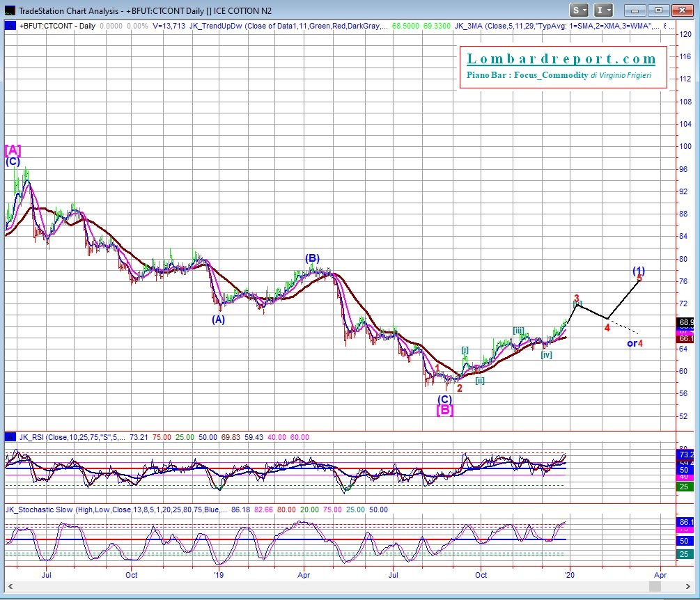This screenshot has width=700, height=600.
Task: Click the RSI value 69.83
Action: point(231,437)
